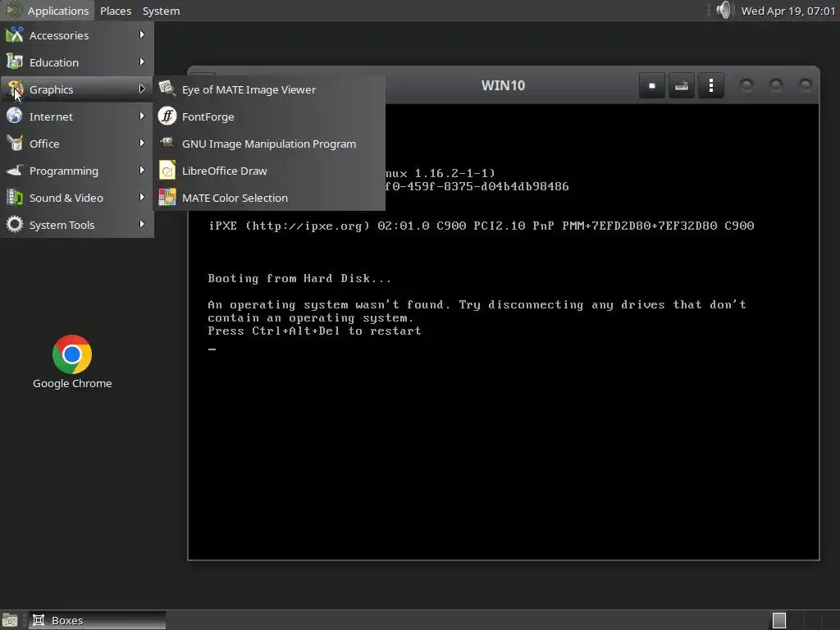Click the Sound & Video category icon
840x630 pixels.
click(15, 198)
